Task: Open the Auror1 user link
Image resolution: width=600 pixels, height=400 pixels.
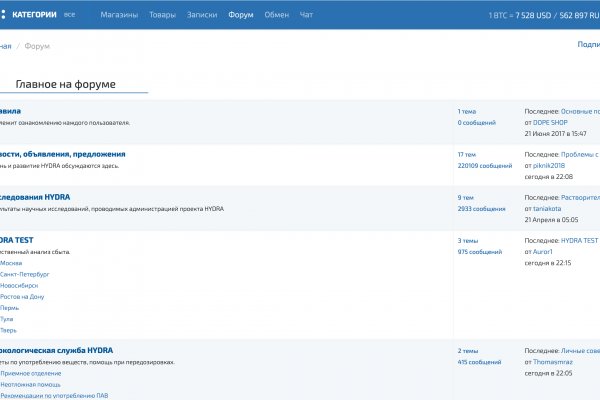Action: click(x=543, y=251)
